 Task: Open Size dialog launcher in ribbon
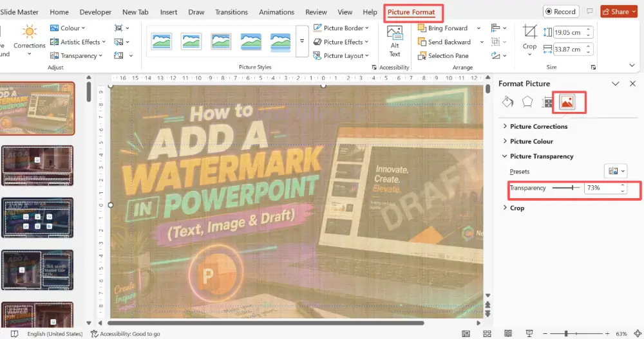(593, 67)
